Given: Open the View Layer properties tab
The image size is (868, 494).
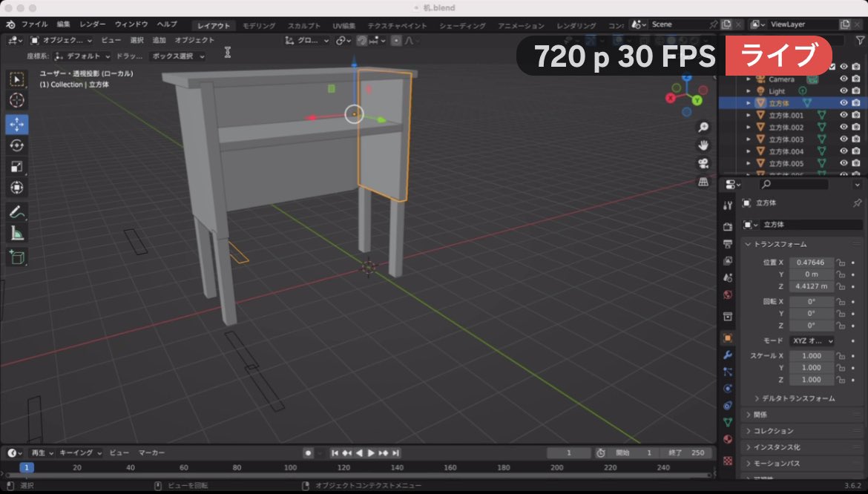Looking at the screenshot, I should click(x=727, y=260).
